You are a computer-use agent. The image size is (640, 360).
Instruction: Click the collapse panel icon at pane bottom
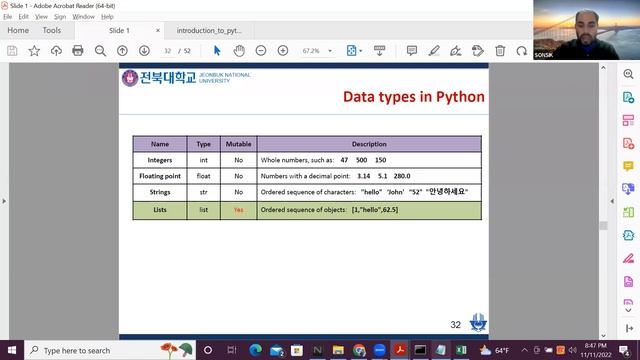(x=629, y=328)
